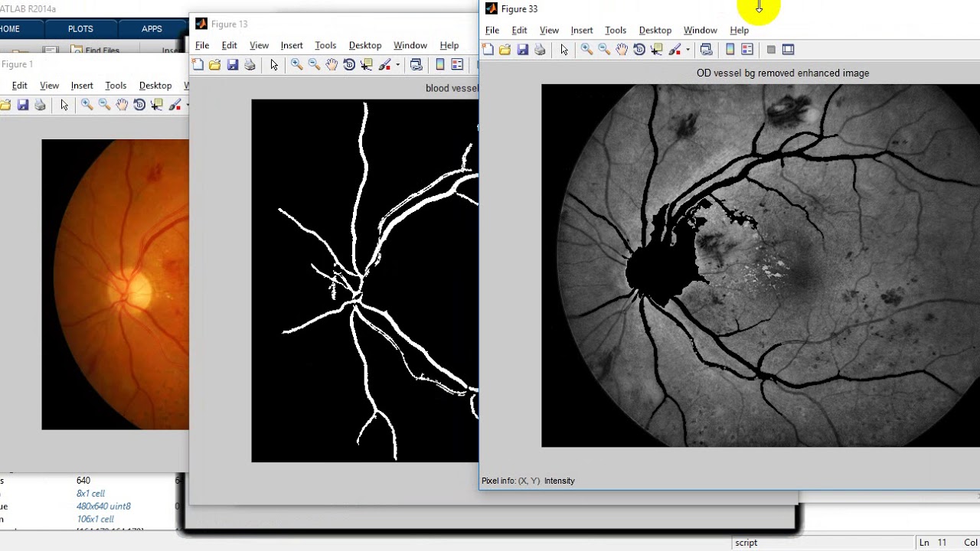Open Edit menu in Figure 33

[519, 31]
